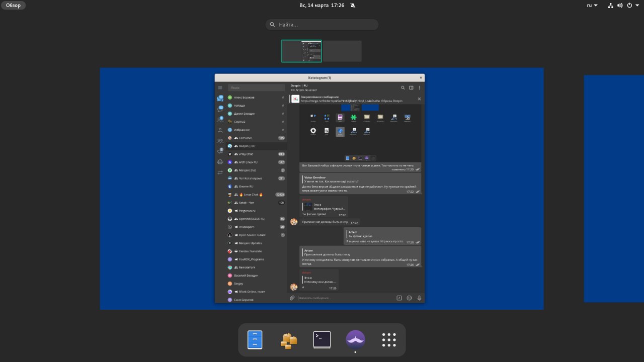Hide the pinned message with X
Image resolution: width=644 pixels, height=362 pixels.
tap(420, 99)
